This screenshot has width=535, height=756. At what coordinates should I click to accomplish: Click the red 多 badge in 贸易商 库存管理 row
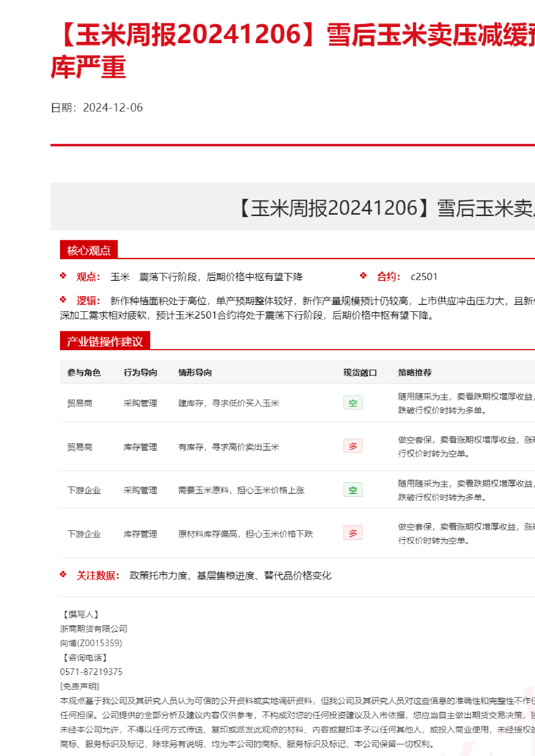click(x=353, y=446)
